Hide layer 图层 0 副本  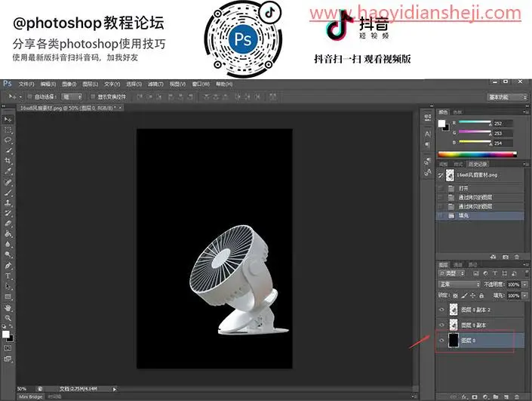click(x=441, y=325)
